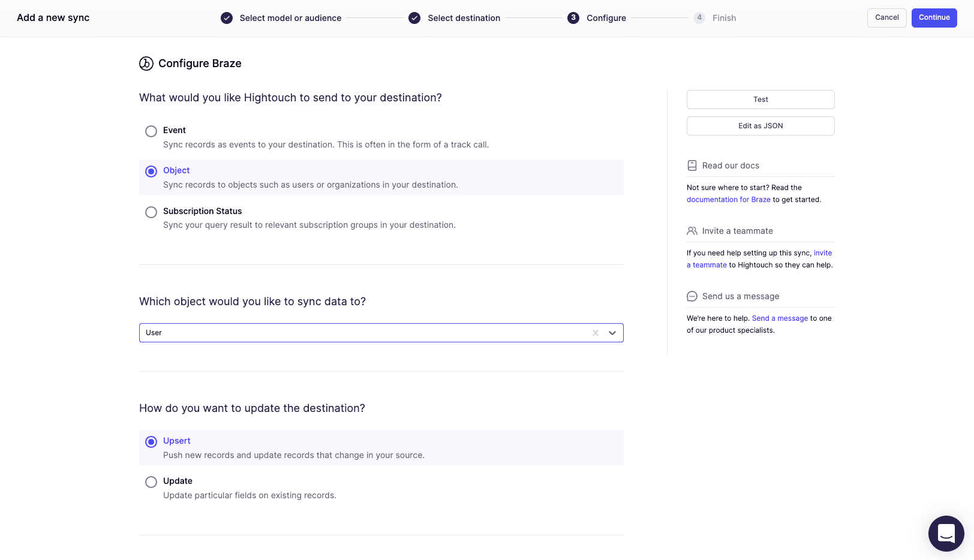Select the Event radio option
Screen dimensions: 974x560
(151, 131)
